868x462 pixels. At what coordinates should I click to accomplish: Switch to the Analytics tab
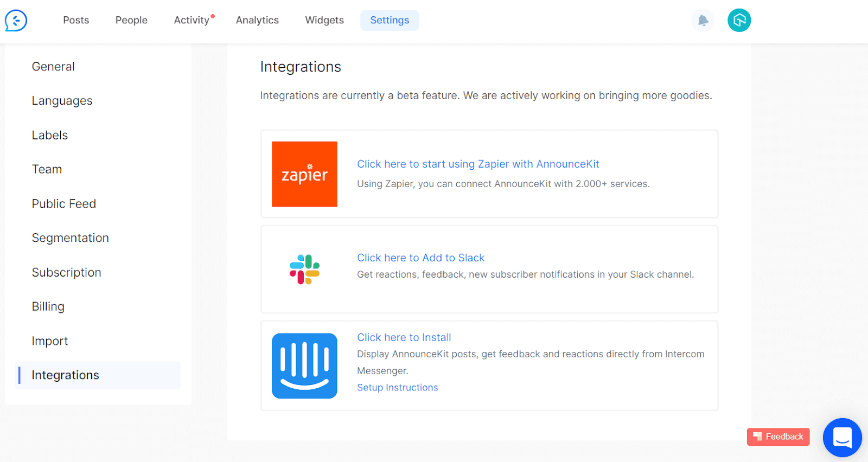[x=257, y=20]
